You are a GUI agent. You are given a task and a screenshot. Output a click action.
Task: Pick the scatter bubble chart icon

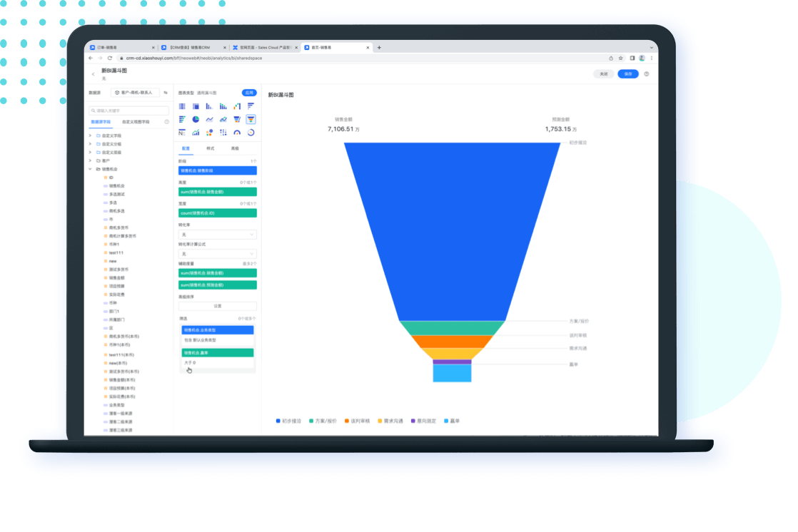click(209, 133)
